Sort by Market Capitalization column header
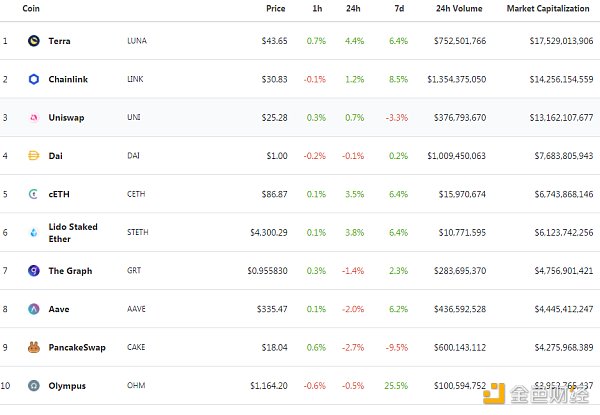This screenshot has height=415, width=600. pyautogui.click(x=550, y=9)
